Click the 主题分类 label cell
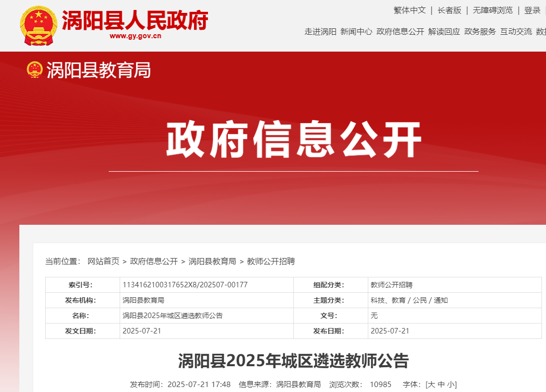 (331, 300)
